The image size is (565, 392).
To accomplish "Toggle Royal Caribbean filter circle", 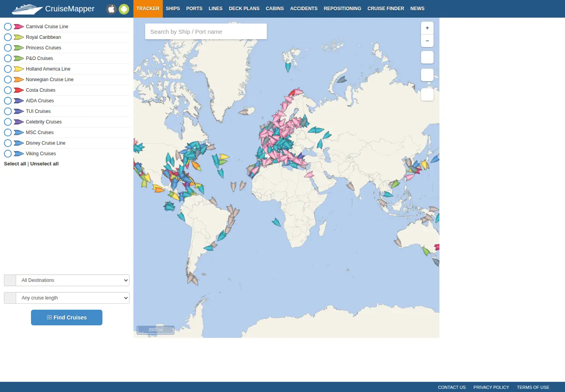I will [8, 37].
